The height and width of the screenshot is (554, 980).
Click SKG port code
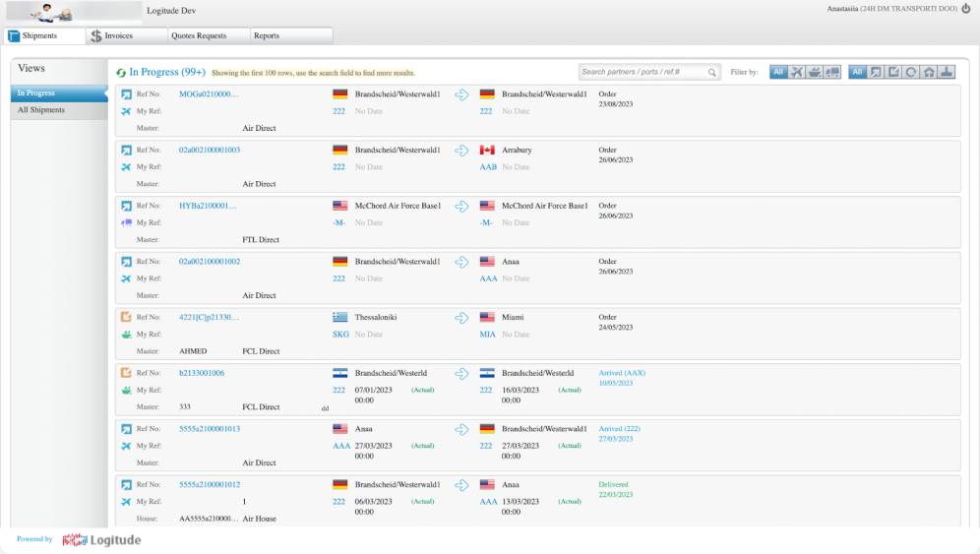340,335
